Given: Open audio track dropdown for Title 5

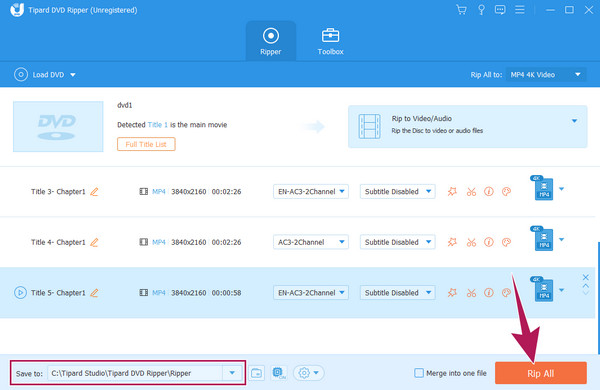Looking at the screenshot, I should (311, 292).
